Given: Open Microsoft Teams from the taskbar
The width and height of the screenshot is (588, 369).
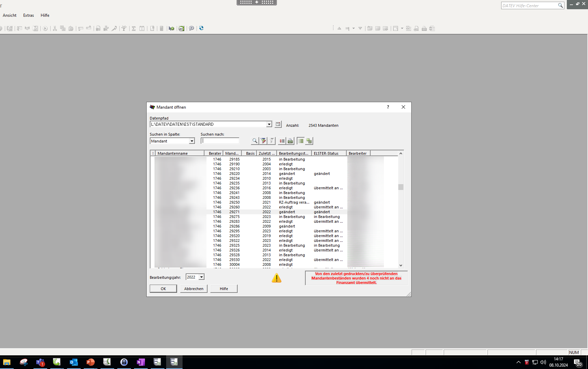Looking at the screenshot, I should click(x=40, y=362).
